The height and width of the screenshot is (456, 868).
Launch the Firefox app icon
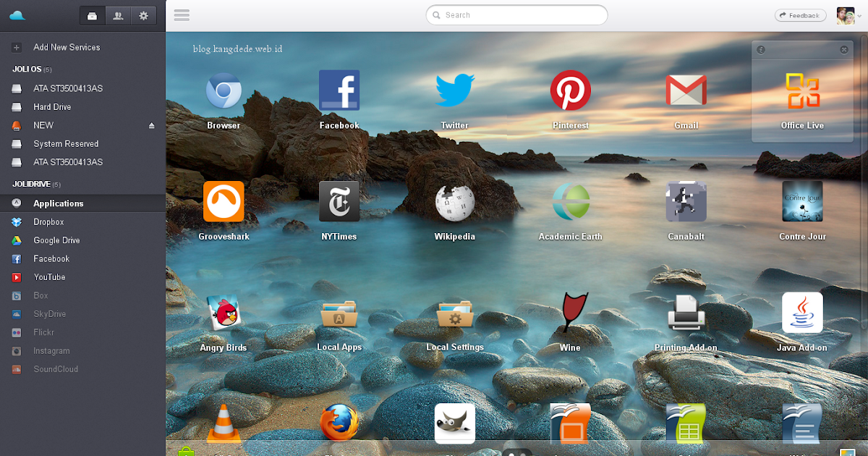[339, 423]
